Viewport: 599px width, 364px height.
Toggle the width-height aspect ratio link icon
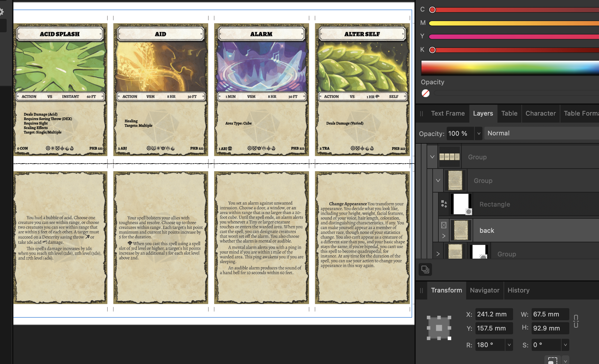576,321
